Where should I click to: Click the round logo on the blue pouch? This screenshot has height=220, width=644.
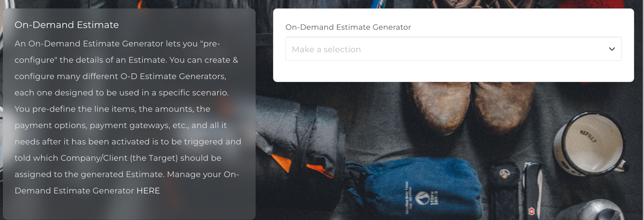click(421, 196)
